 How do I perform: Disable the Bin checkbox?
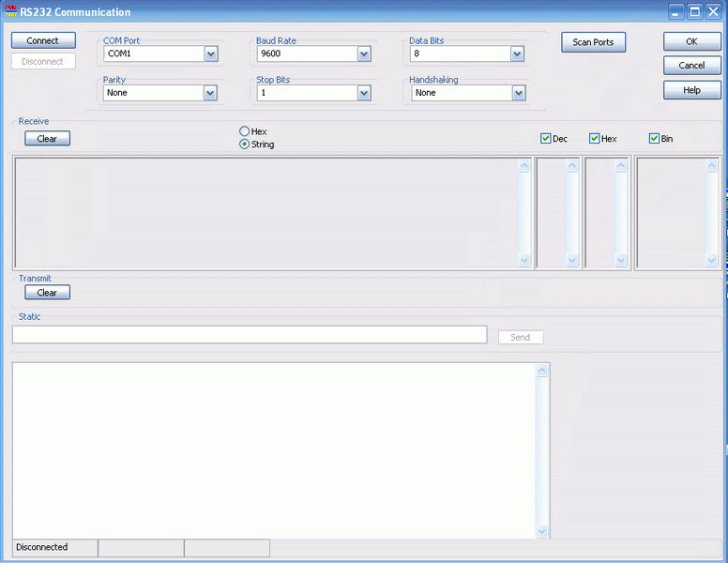point(654,139)
